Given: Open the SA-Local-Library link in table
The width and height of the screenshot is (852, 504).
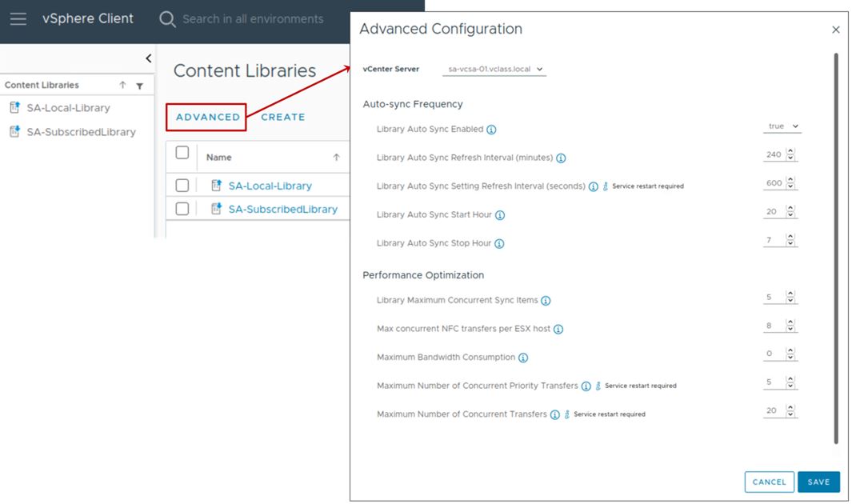Looking at the screenshot, I should (270, 186).
